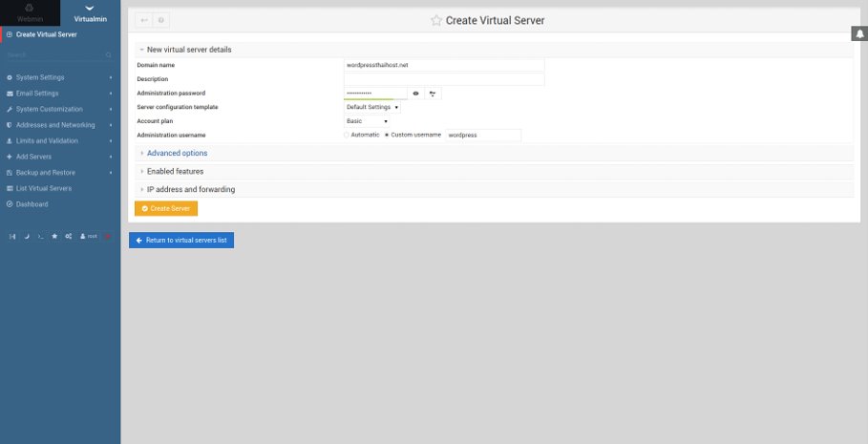Generate a random password with key icon
Viewport: 868px width, 444px height.
[x=433, y=94]
